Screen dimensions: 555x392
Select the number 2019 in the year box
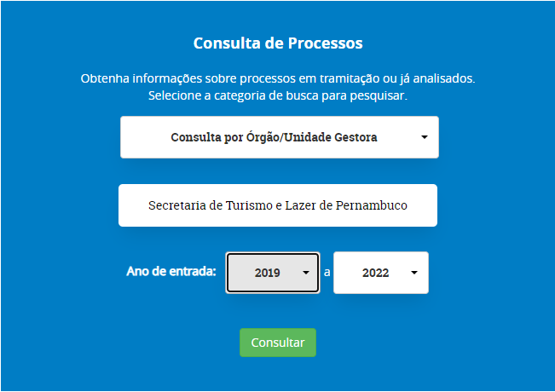tap(267, 274)
